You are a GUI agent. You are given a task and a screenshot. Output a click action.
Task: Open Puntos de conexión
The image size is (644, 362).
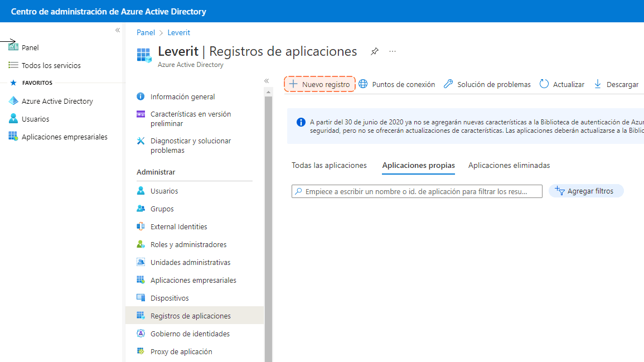click(397, 84)
